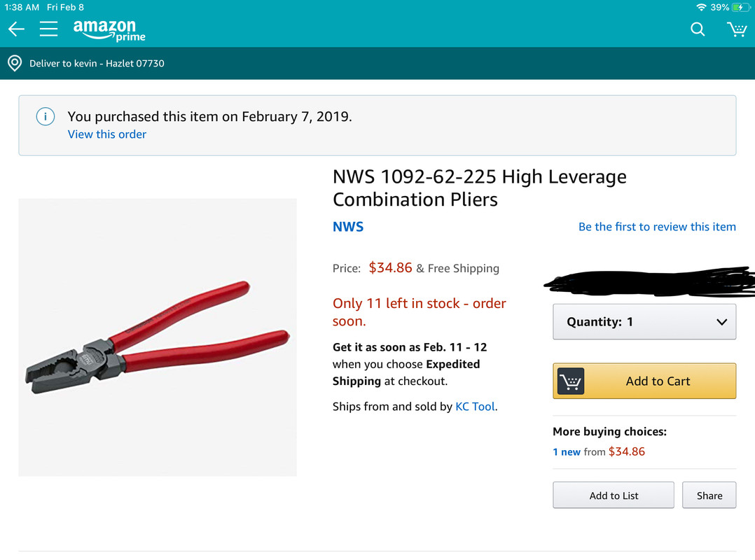
Task: Open the 1 new buying choices link
Action: (x=566, y=451)
